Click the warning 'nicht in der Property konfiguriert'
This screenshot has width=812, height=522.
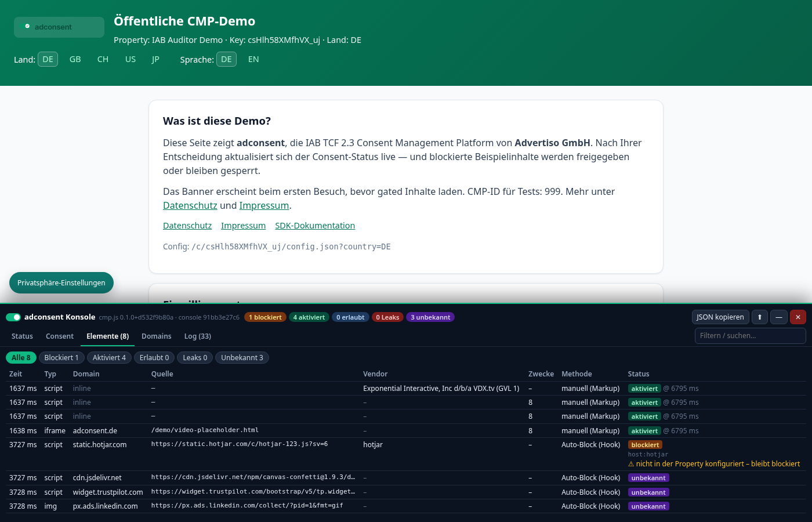point(714,464)
